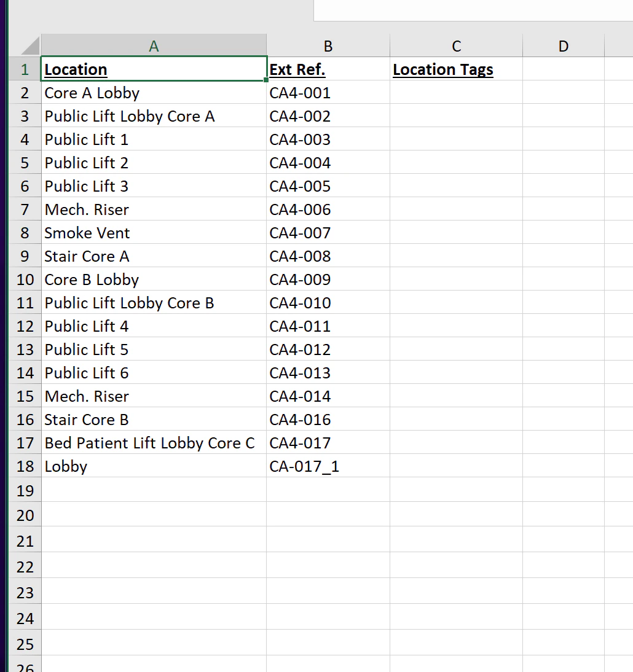
Task: Click cell containing CA4-001
Action: coord(328,92)
